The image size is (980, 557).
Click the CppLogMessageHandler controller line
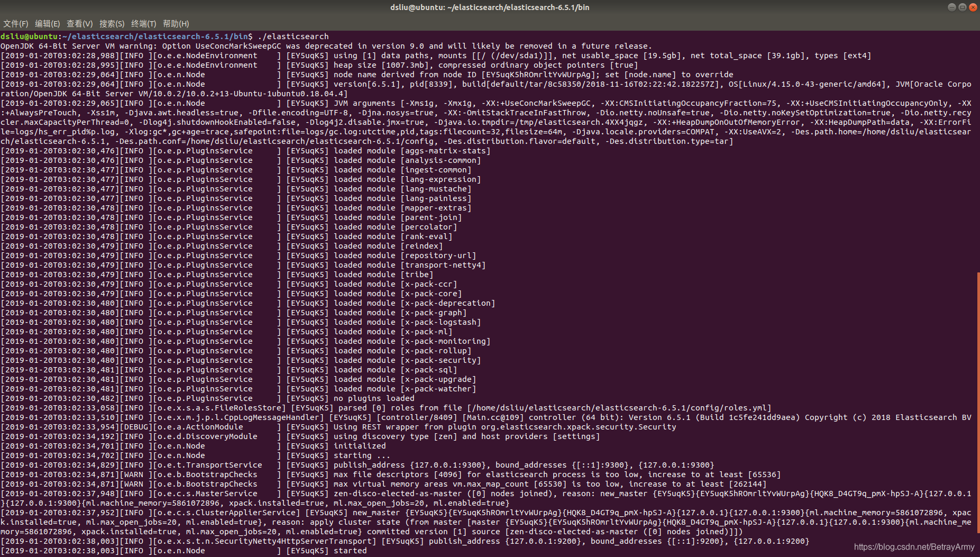486,417
